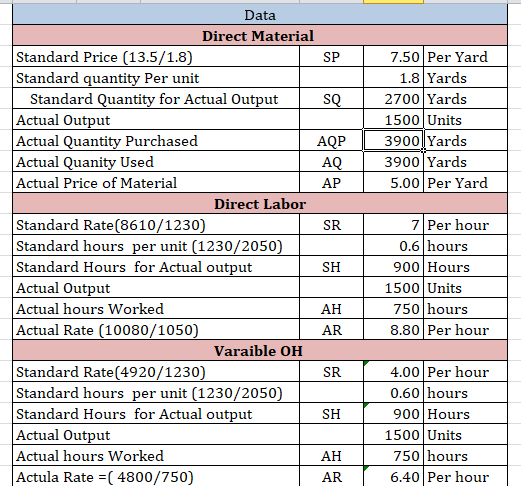The height and width of the screenshot is (486, 521).
Task: Click 'Standard Rate(4920/1230)' label cell
Action: pos(156,372)
